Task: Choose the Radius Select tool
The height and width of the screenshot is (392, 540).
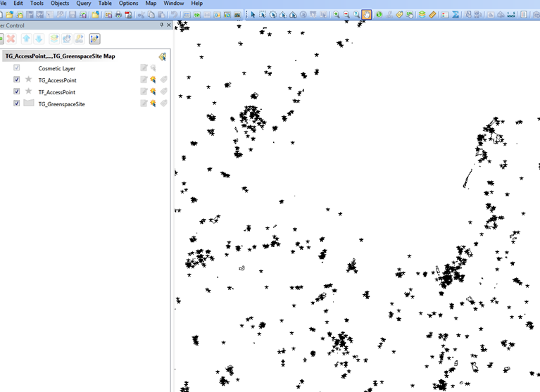Action: [272, 15]
